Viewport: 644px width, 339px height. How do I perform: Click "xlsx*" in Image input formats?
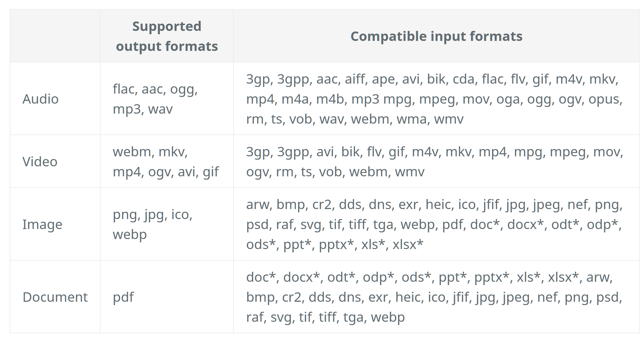(408, 244)
